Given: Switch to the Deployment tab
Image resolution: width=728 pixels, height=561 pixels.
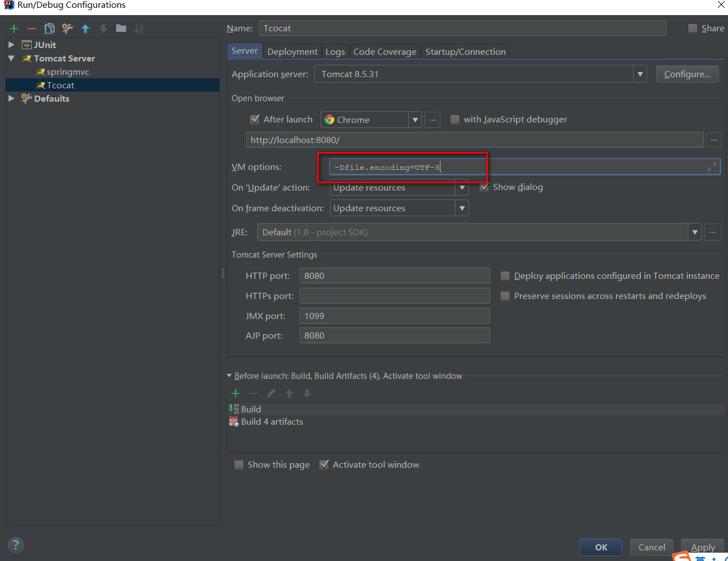Looking at the screenshot, I should coord(292,51).
